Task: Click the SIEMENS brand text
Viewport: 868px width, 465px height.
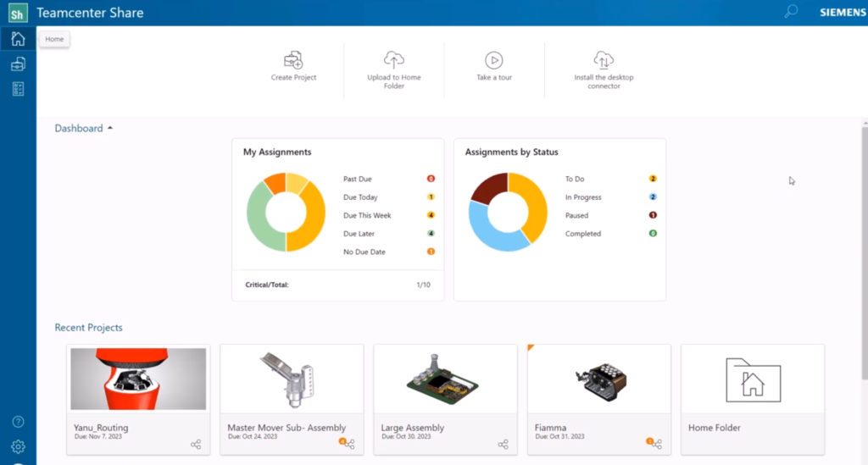Action: (843, 12)
